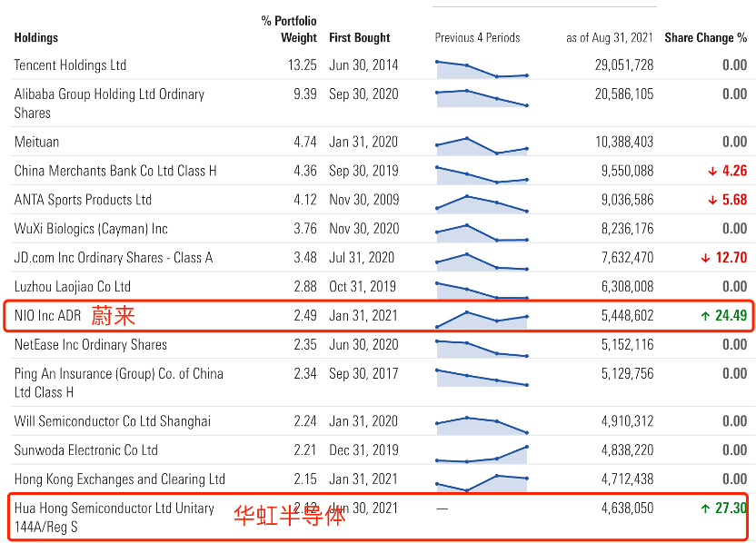This screenshot has width=756, height=543.
Task: Open the WuXi Biologics (Cayman) Inc holding
Action: [x=91, y=229]
